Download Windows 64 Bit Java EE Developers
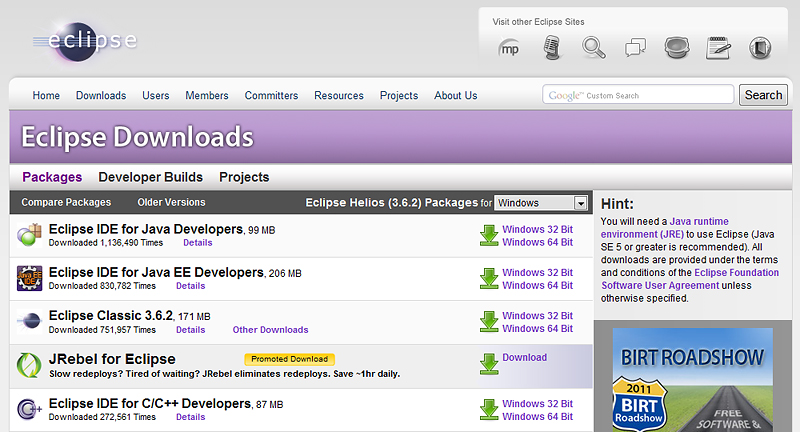 pos(537,285)
